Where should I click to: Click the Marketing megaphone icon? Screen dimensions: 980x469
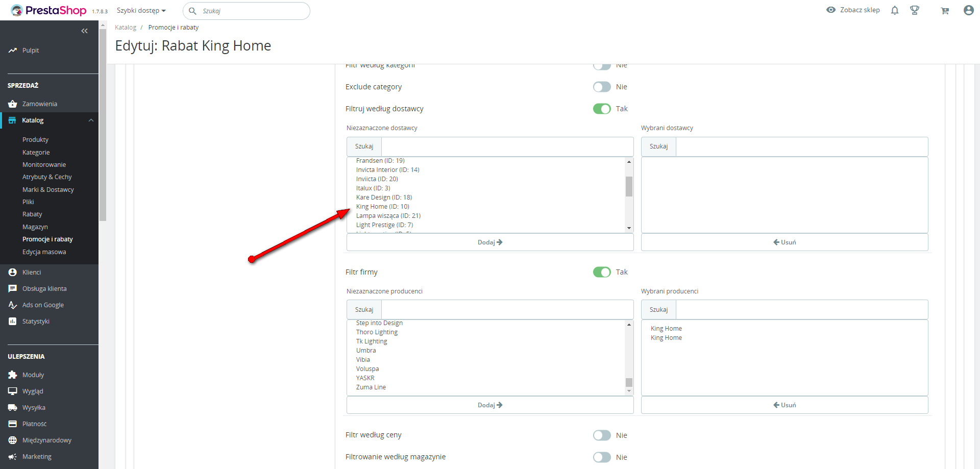[x=13, y=457]
